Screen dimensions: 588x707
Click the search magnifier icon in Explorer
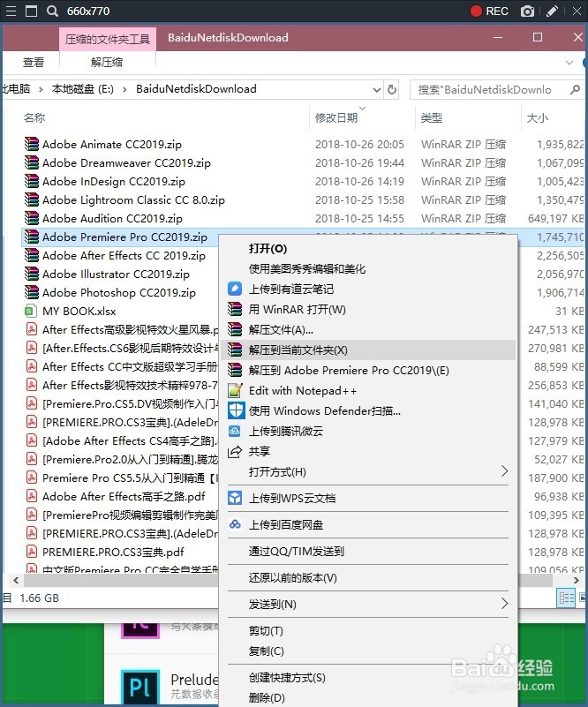575,90
